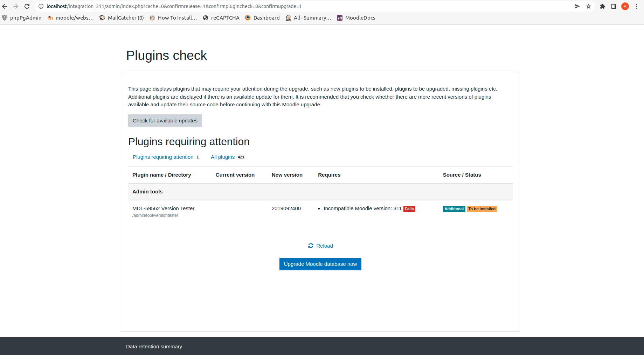Click Current version column header
Screen dimensions: 644x355
pyautogui.click(x=235, y=175)
